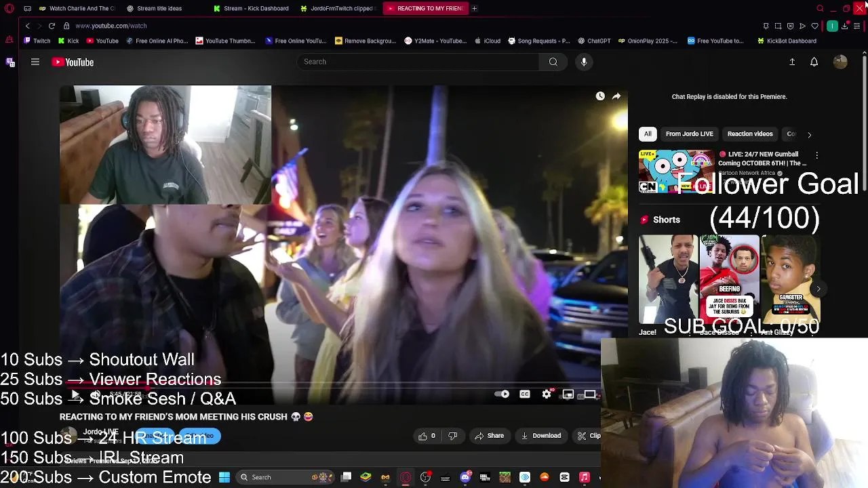Open a new browser tab with plus
This screenshot has width=868, height=488.
[475, 8]
